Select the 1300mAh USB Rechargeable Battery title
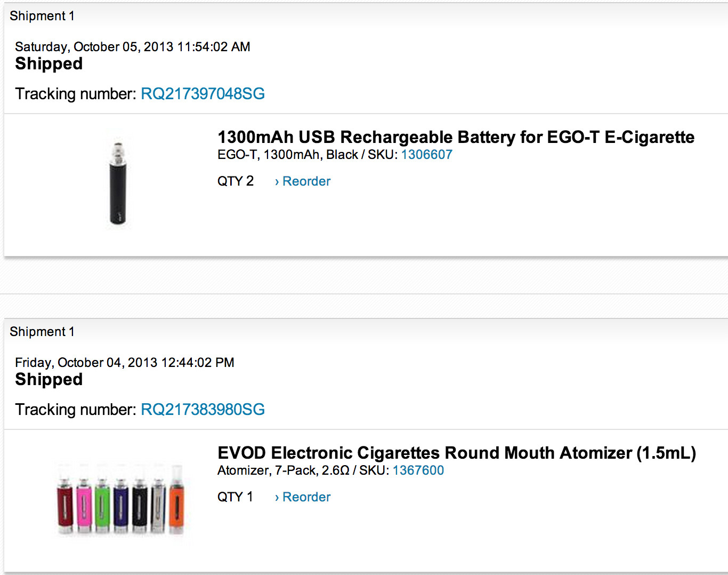 [x=456, y=137]
